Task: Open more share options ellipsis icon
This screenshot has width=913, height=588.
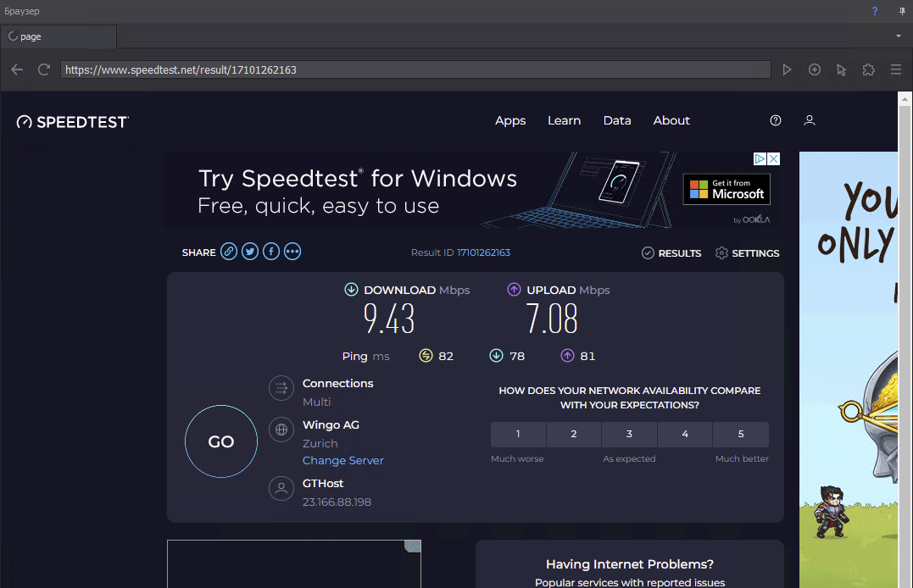Action: click(292, 252)
